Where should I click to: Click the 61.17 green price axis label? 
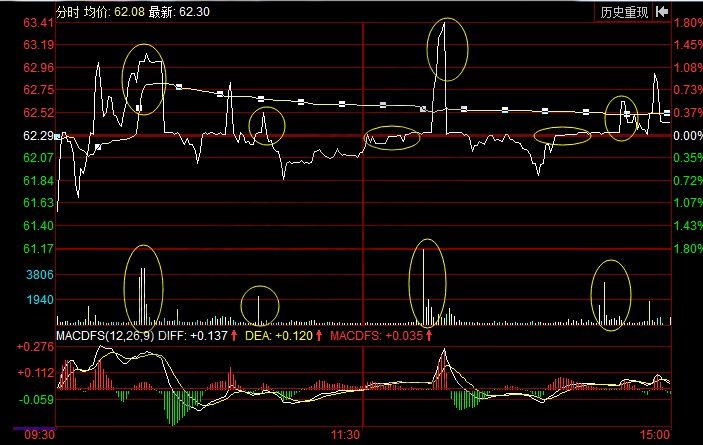37,248
